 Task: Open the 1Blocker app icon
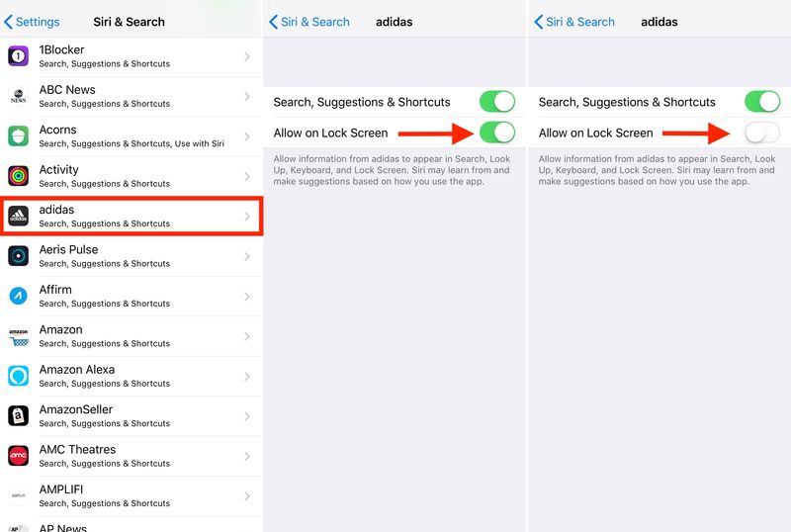(x=18, y=56)
